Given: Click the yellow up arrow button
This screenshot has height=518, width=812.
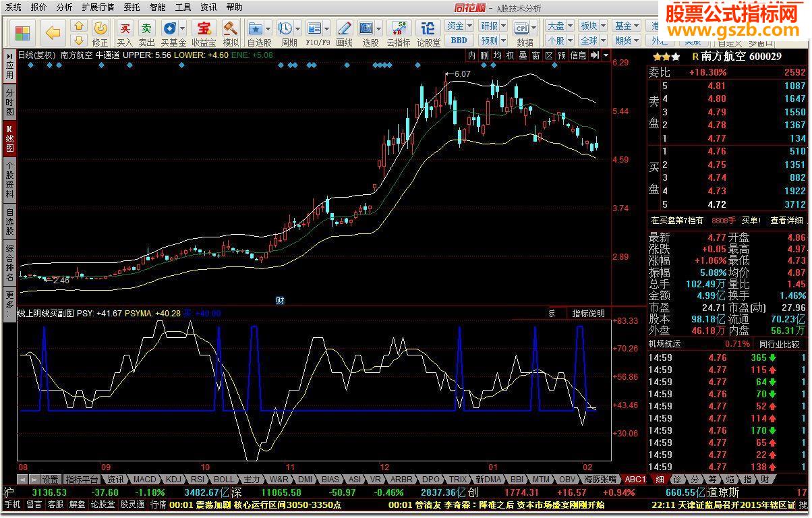Looking at the screenshot, I should [x=78, y=26].
